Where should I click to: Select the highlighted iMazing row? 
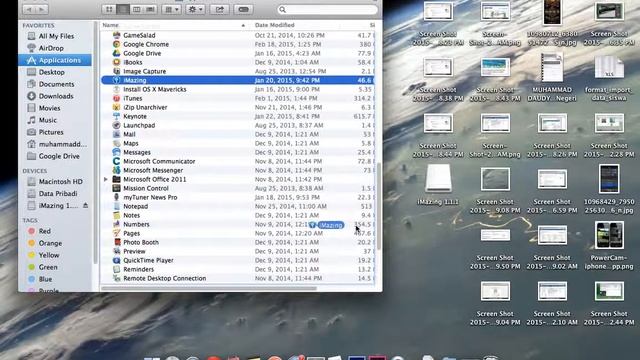pyautogui.click(x=238, y=80)
